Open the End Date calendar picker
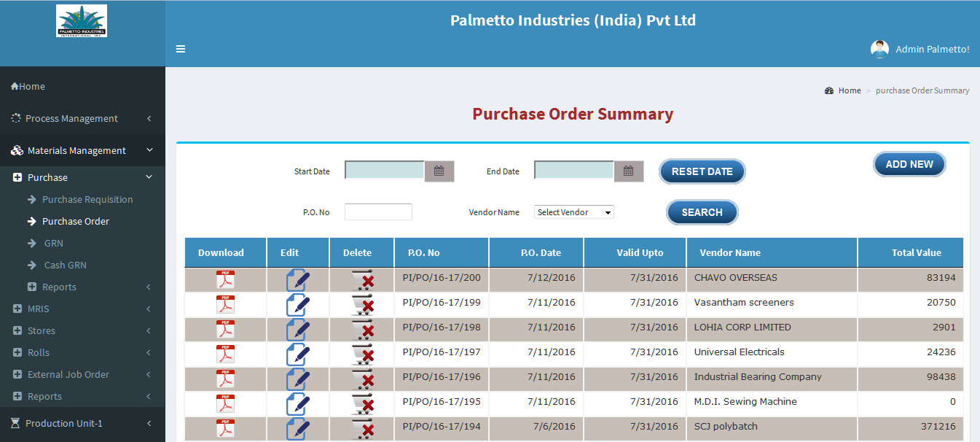Screen dimensions: 980x442 click(x=629, y=171)
